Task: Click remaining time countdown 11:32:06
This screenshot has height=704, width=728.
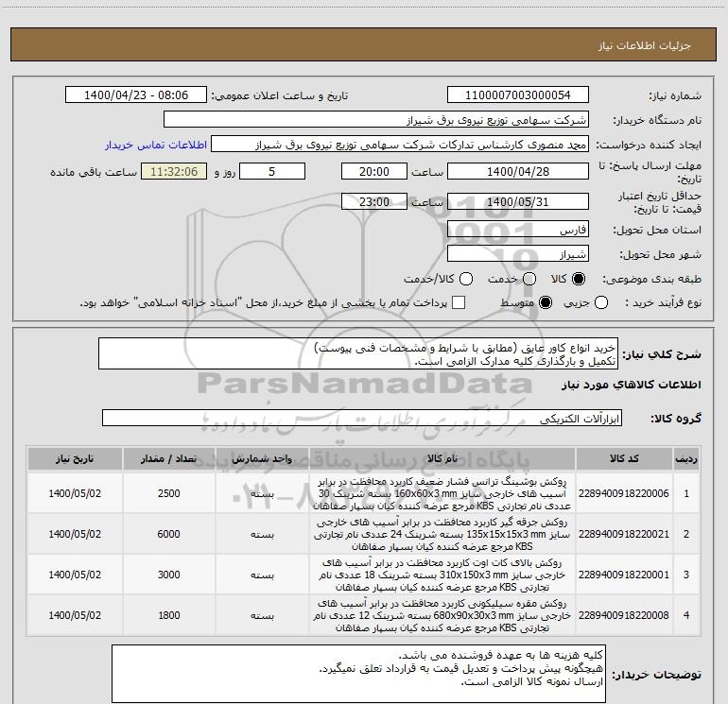Action: tap(174, 171)
